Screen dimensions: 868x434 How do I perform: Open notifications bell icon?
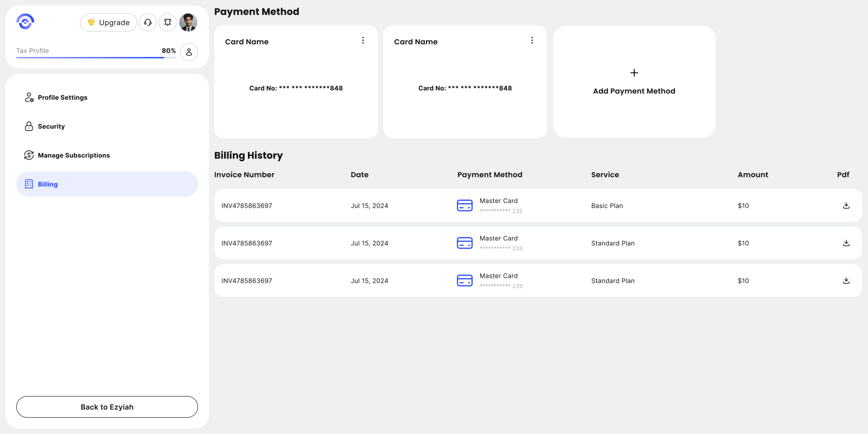[x=168, y=22]
